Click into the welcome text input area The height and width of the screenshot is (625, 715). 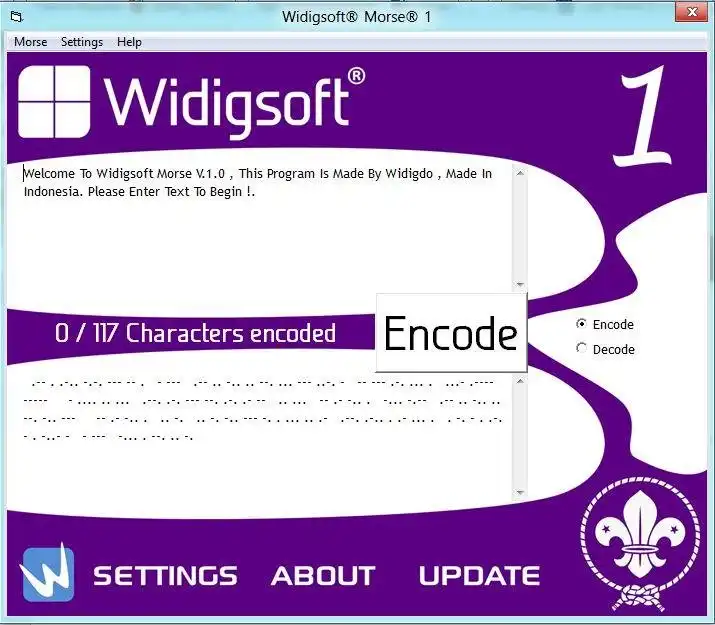[267, 228]
